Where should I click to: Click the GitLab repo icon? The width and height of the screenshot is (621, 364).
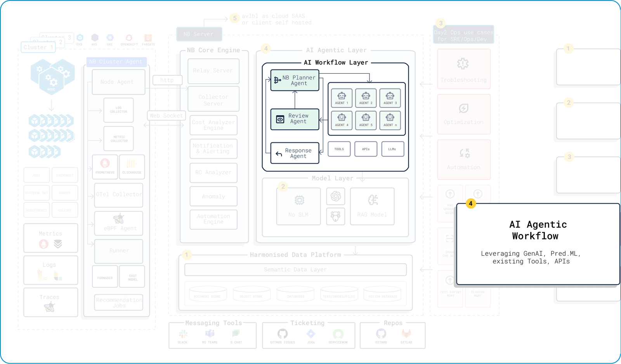pos(406,333)
